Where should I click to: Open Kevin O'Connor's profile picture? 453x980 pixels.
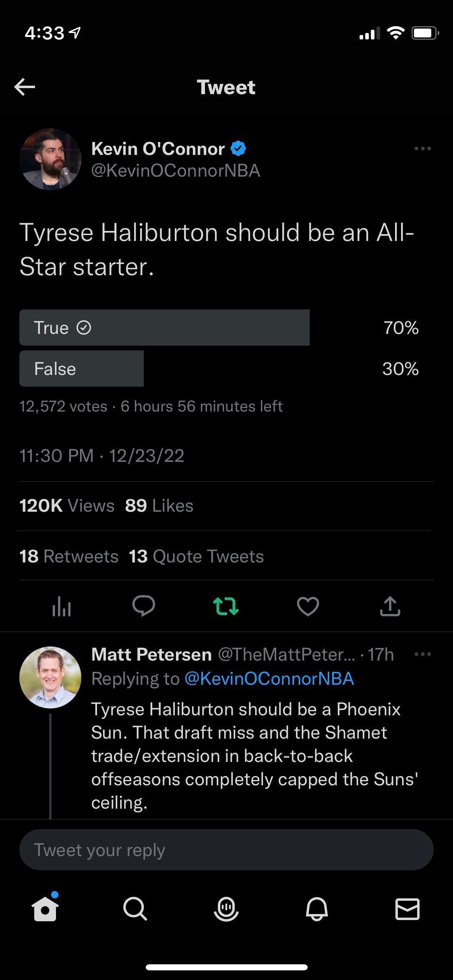pyautogui.click(x=50, y=159)
